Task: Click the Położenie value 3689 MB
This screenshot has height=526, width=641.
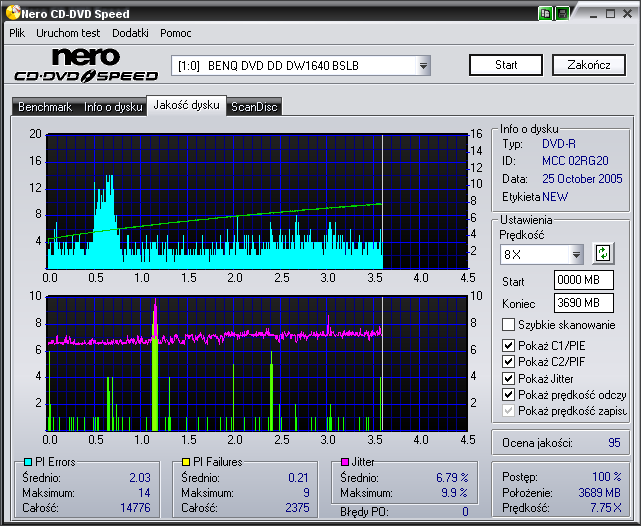Action: tap(599, 493)
